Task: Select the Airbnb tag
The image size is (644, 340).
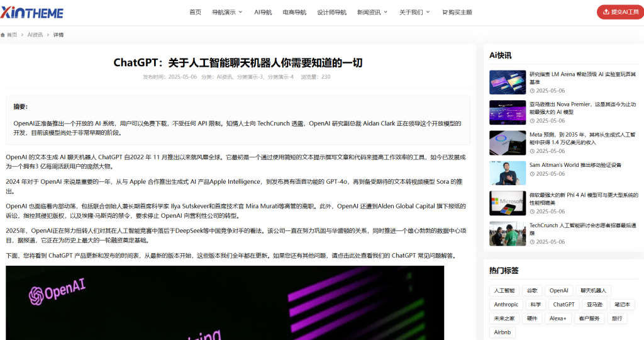Action: click(x=502, y=332)
